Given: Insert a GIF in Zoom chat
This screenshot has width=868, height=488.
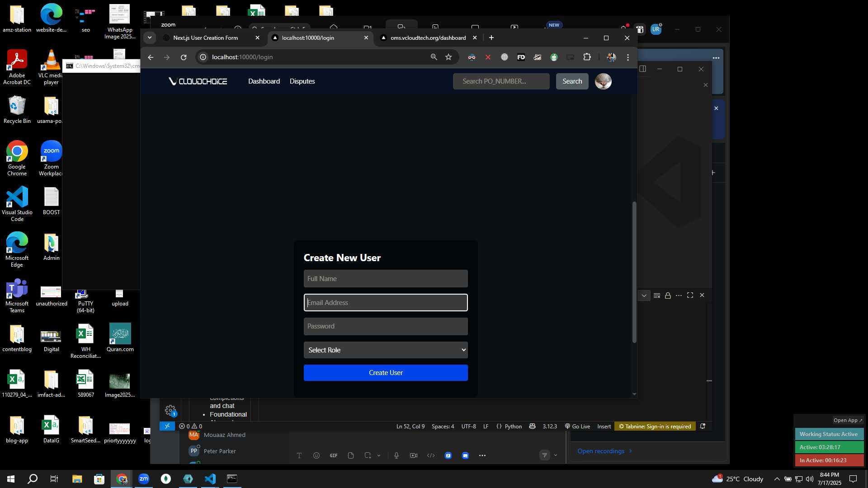Looking at the screenshot, I should [x=334, y=455].
